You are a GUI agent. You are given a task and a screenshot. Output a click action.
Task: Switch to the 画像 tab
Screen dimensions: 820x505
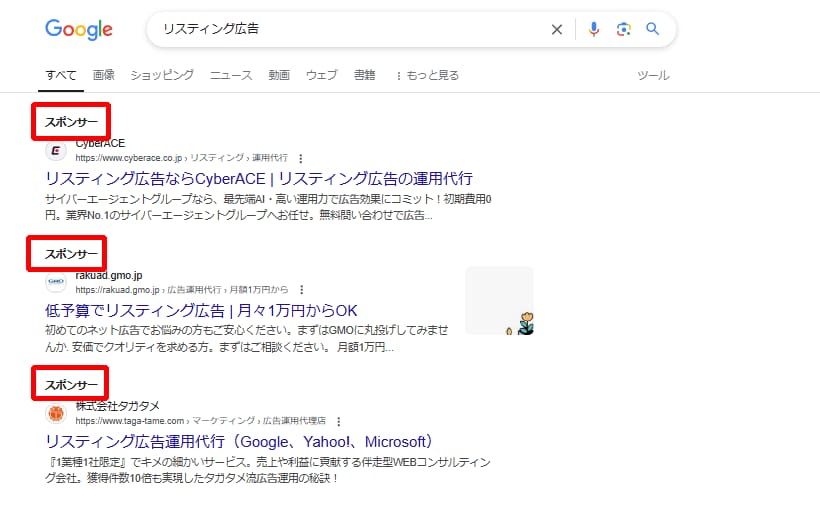(x=104, y=75)
